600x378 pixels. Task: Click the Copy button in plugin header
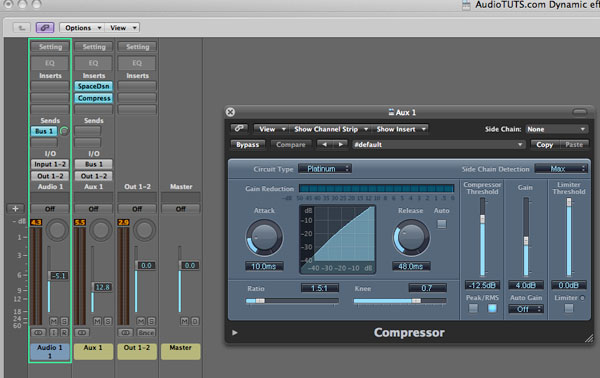pos(545,145)
